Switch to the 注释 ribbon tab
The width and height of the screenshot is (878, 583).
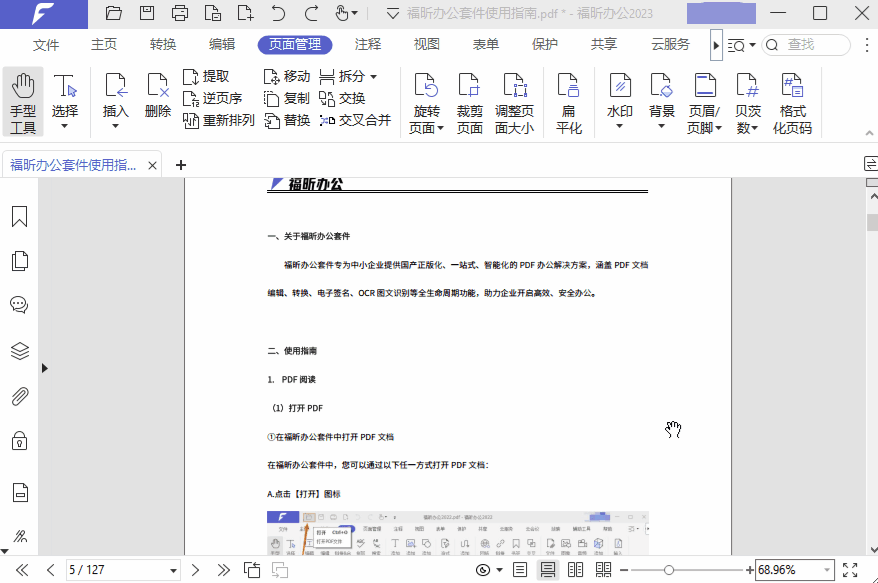[x=366, y=44]
